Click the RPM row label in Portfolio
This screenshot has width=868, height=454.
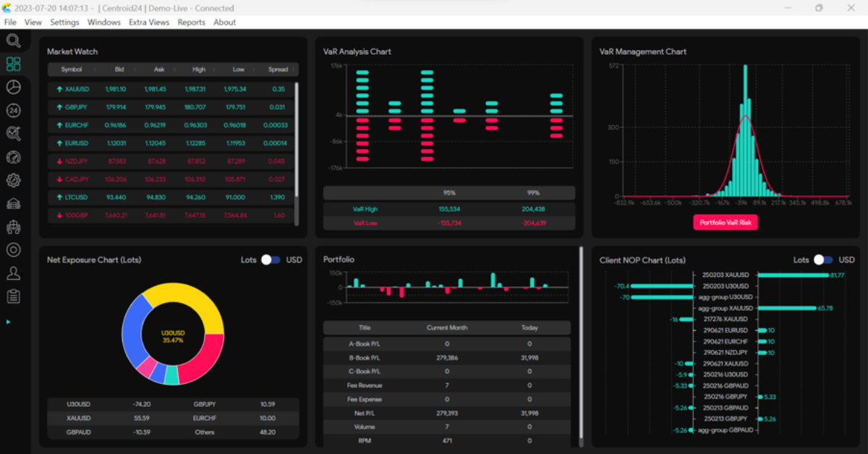pos(365,440)
